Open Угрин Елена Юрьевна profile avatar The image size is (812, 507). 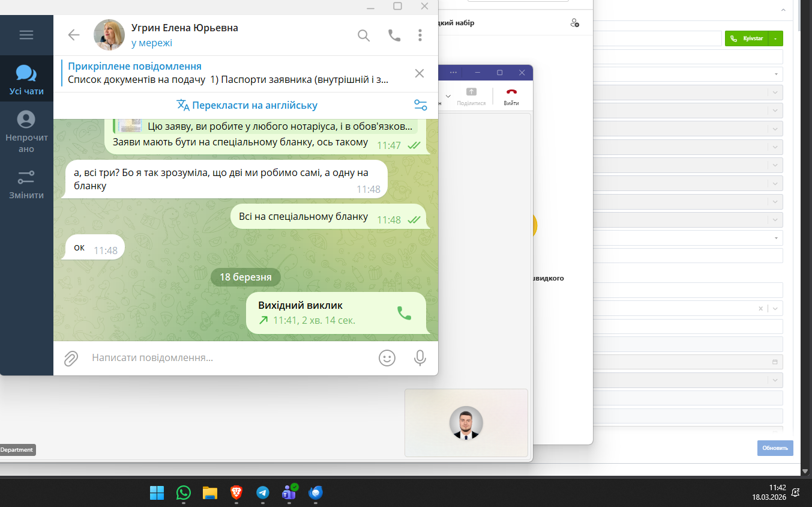pyautogui.click(x=109, y=35)
